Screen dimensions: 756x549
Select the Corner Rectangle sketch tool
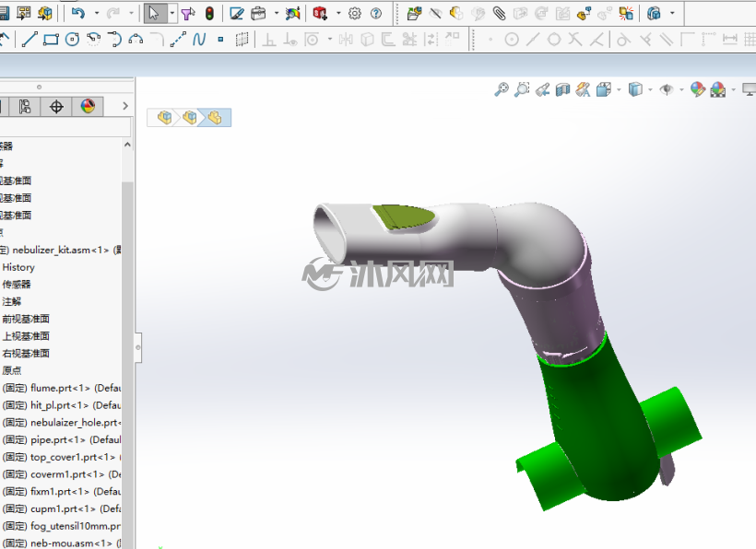point(51,39)
